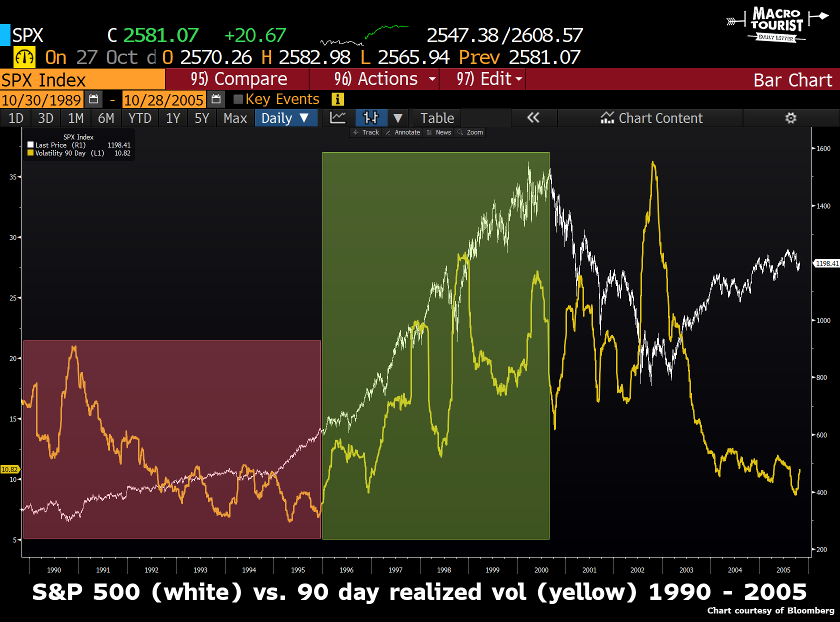Open the 96) Actions dropdown menu
Viewport: 840px width, 622px height.
pyautogui.click(x=385, y=79)
